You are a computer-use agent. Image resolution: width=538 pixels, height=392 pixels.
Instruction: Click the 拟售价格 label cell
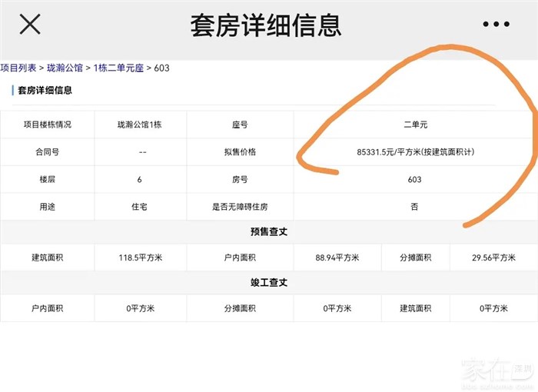(240, 152)
